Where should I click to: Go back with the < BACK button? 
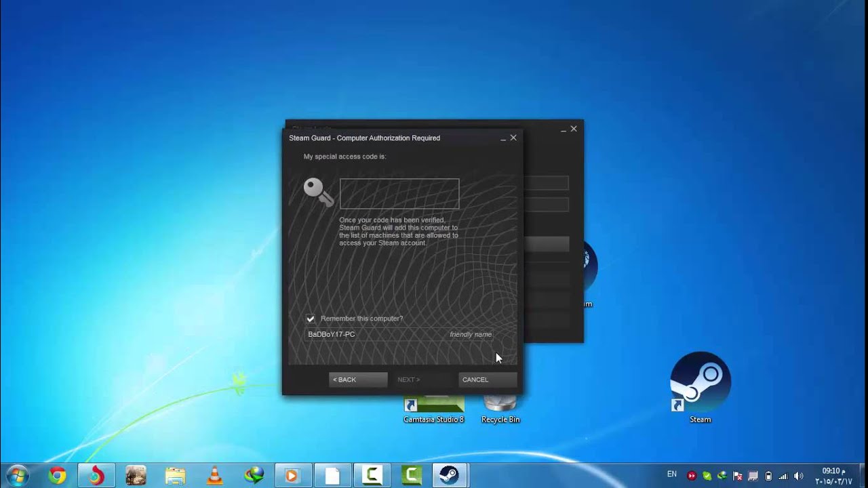tap(358, 380)
